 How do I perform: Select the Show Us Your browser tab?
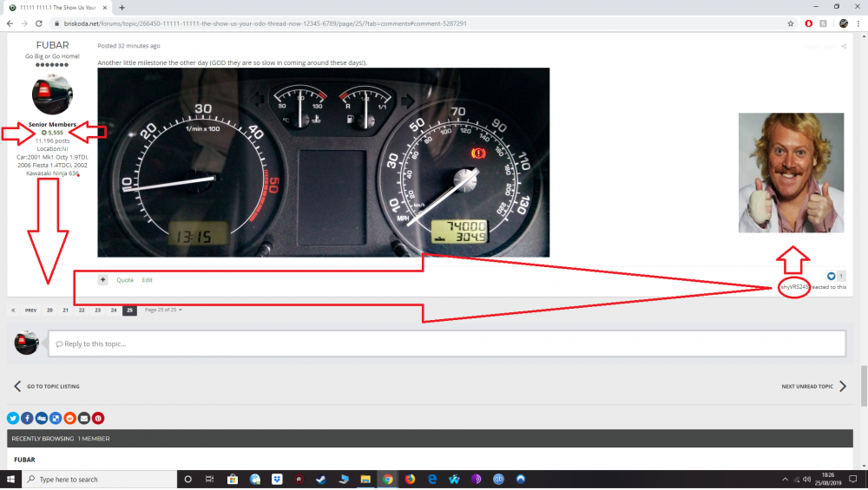[x=58, y=8]
